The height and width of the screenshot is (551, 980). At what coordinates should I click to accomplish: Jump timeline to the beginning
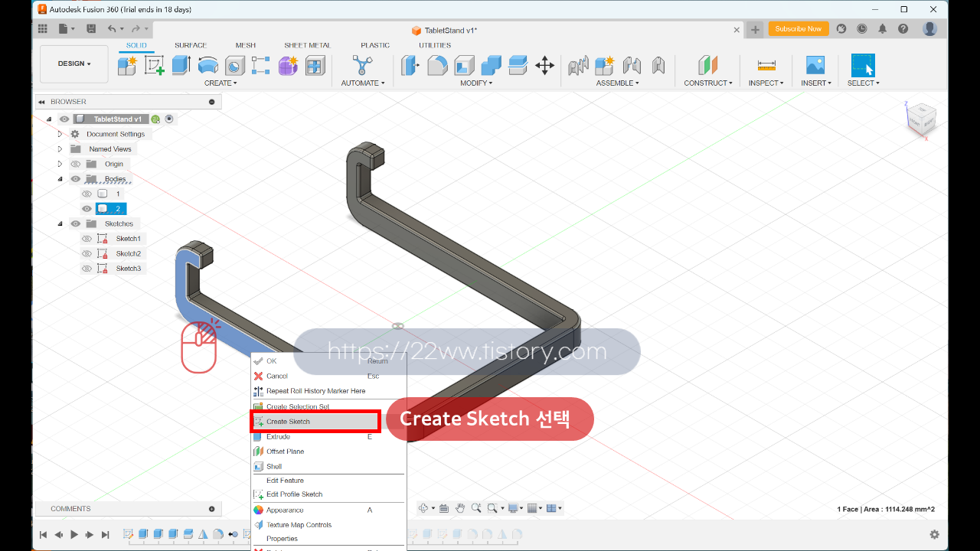click(x=43, y=535)
